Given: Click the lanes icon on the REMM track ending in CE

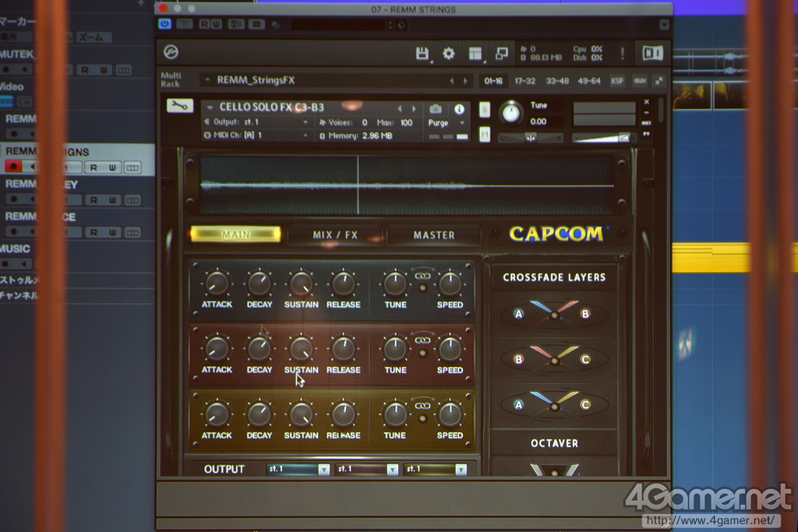Looking at the screenshot, I should click(132, 232).
